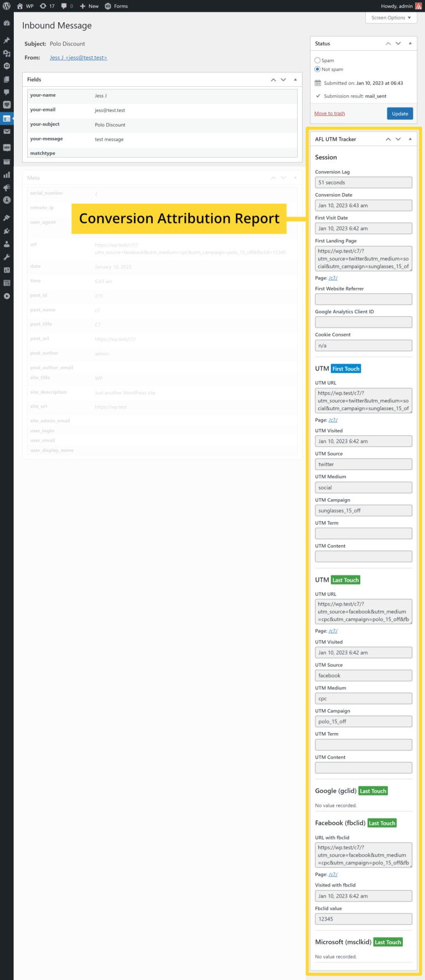425x980 pixels.
Task: Open /c7/ page link under Facebook fbclid URL
Action: click(x=333, y=875)
